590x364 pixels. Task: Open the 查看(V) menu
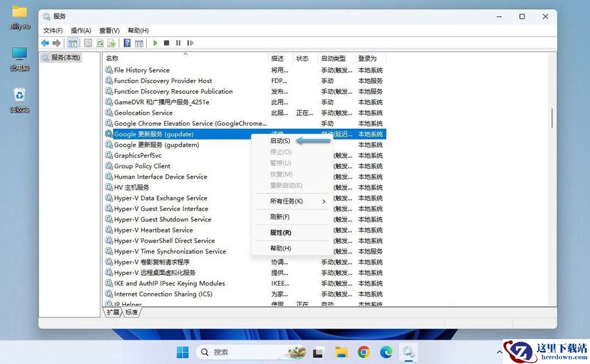click(109, 30)
